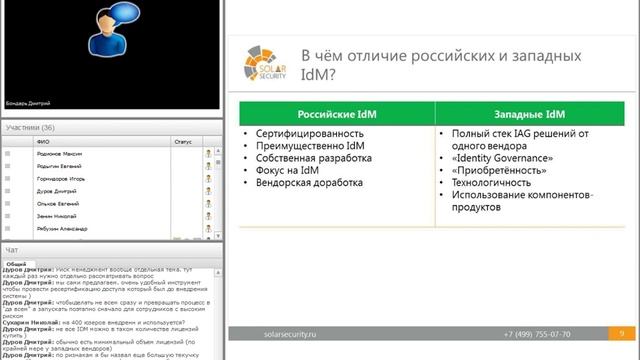Screen dimensions: 640x360
Task: Click the user icon beside Ольхов Евгений
Action: [209, 204]
